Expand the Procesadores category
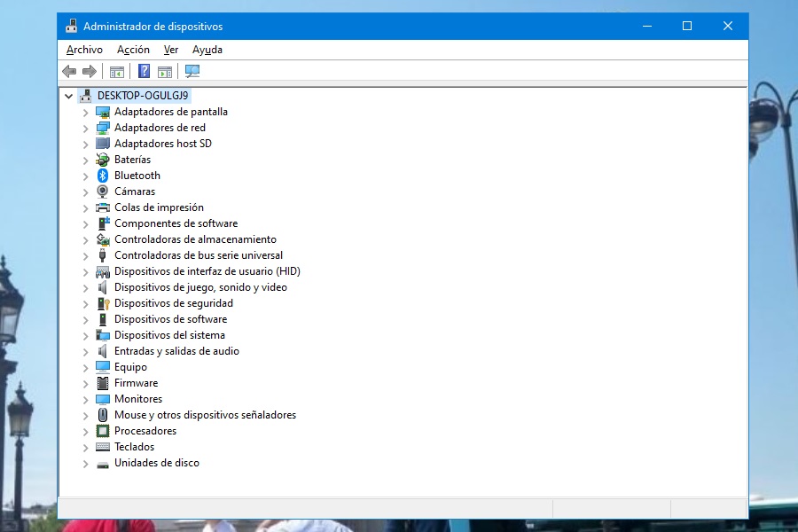798x532 pixels. coord(85,431)
